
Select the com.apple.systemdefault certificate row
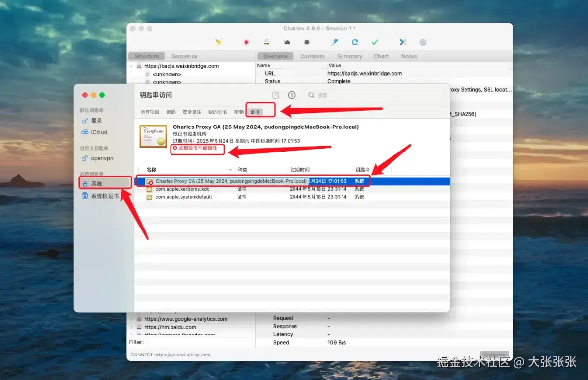(x=292, y=197)
